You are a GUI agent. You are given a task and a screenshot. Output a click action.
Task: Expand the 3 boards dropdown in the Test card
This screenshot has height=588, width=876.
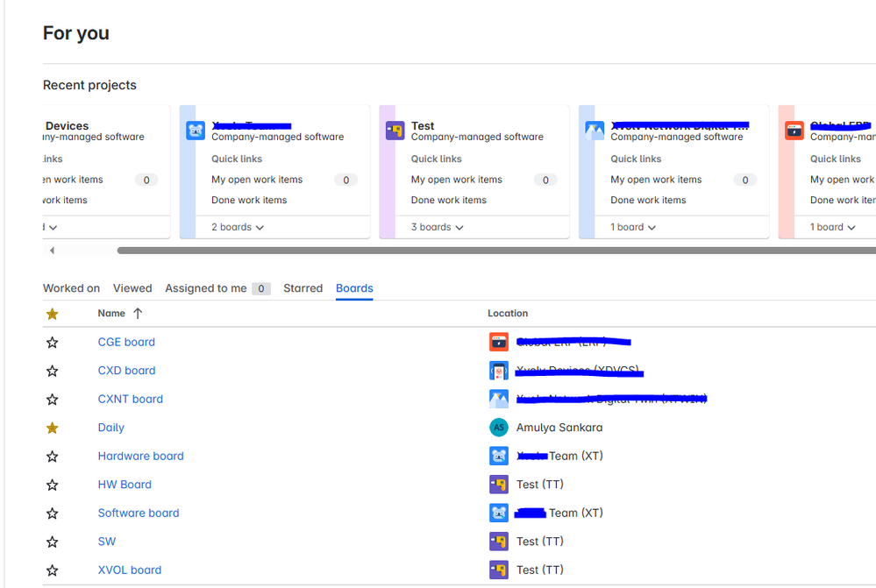[437, 227]
